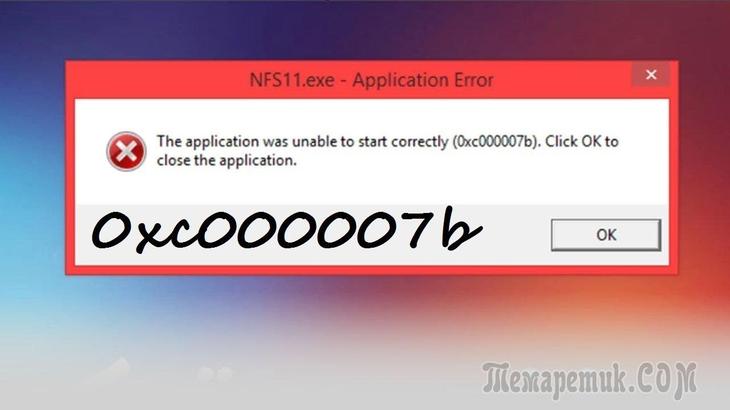
Task: Click the 'close the application.' text line
Action: point(226,161)
